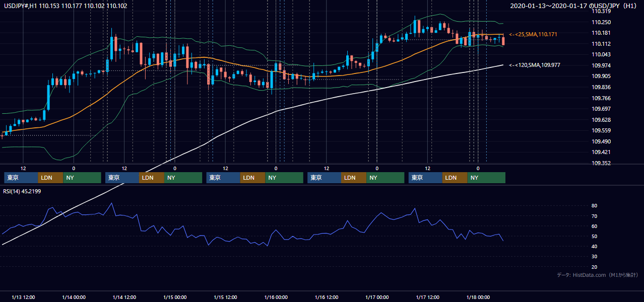The width and height of the screenshot is (644, 302).
Task: Choose the LDN session box for 1/16
Action: (x=354, y=178)
